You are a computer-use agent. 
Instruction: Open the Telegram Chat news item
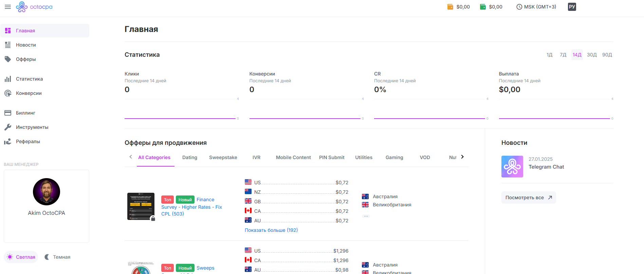pos(546,167)
